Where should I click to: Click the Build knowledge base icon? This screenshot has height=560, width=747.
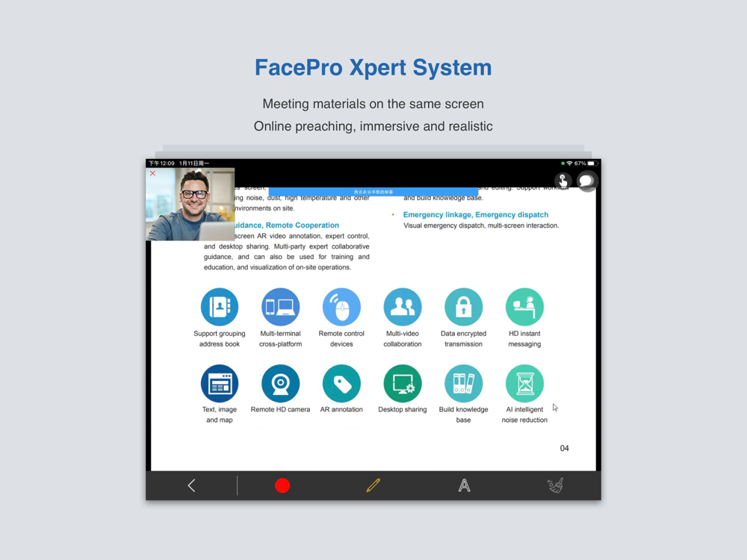pos(464,383)
